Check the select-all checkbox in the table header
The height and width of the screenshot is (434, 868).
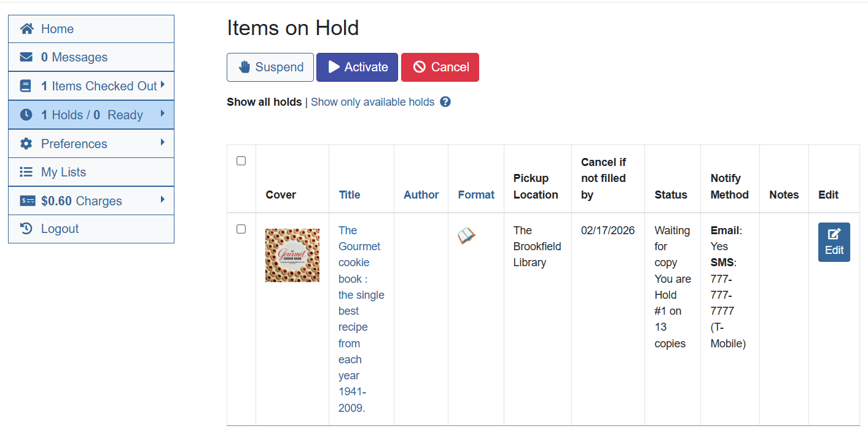click(241, 160)
